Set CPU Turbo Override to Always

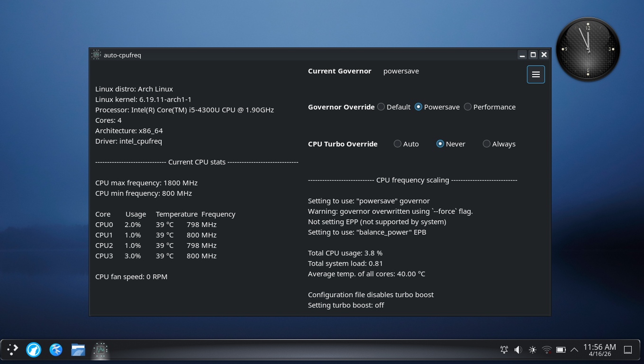pyautogui.click(x=499, y=144)
